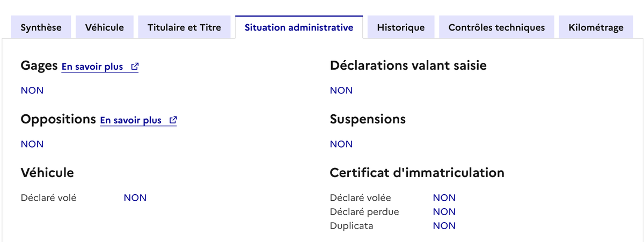Open the Synthèse tab

click(x=41, y=27)
